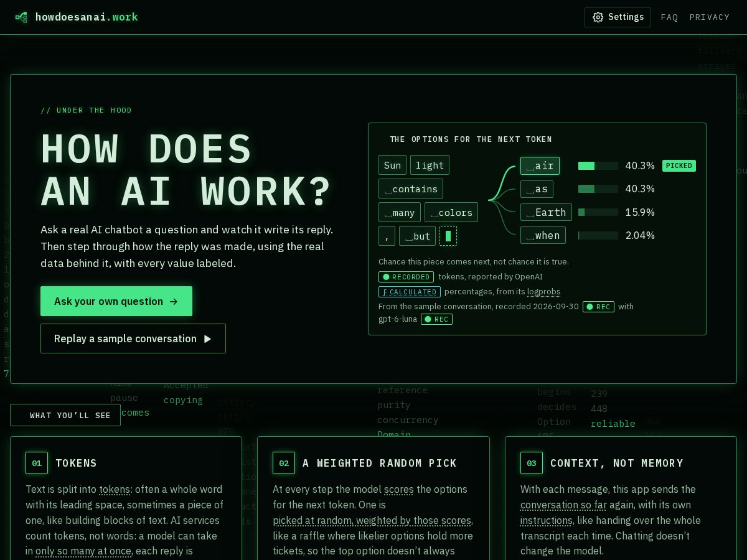Click the RECORDED badge
The width and height of the screenshot is (747, 560).
point(406,277)
